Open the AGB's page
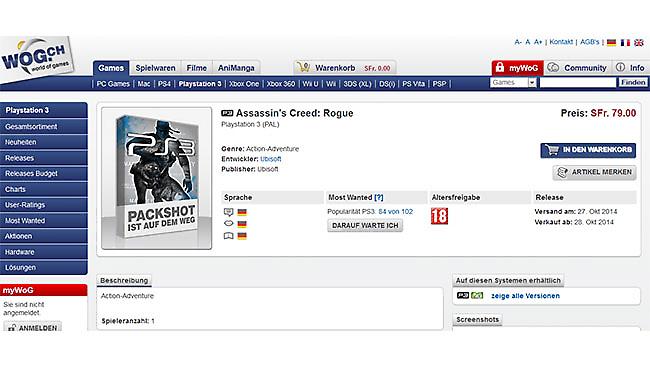The width and height of the screenshot is (650, 366). [x=589, y=42]
